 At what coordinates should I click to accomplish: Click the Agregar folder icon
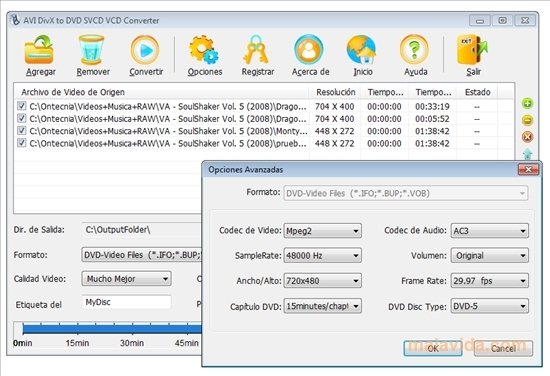pos(39,49)
